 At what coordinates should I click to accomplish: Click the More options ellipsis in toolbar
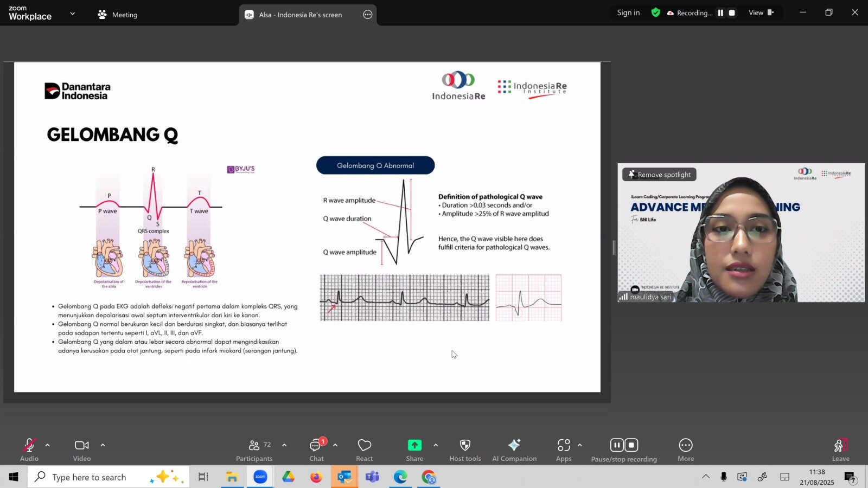[x=685, y=450]
